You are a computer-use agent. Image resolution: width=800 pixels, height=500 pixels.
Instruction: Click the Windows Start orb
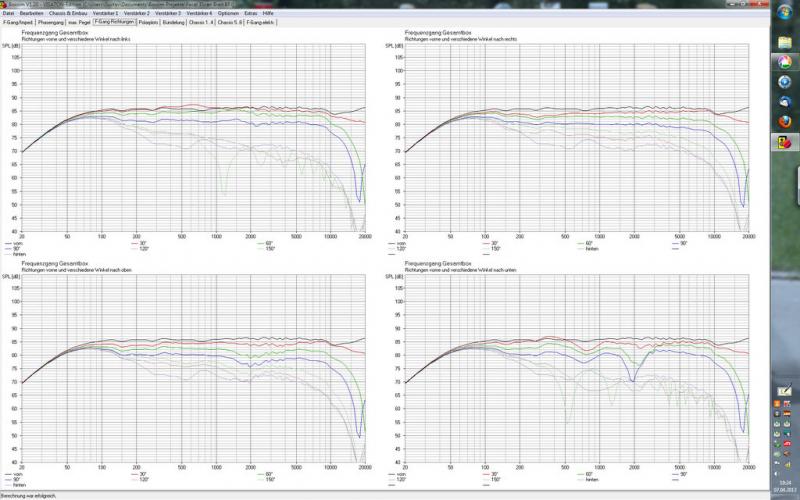785,13
